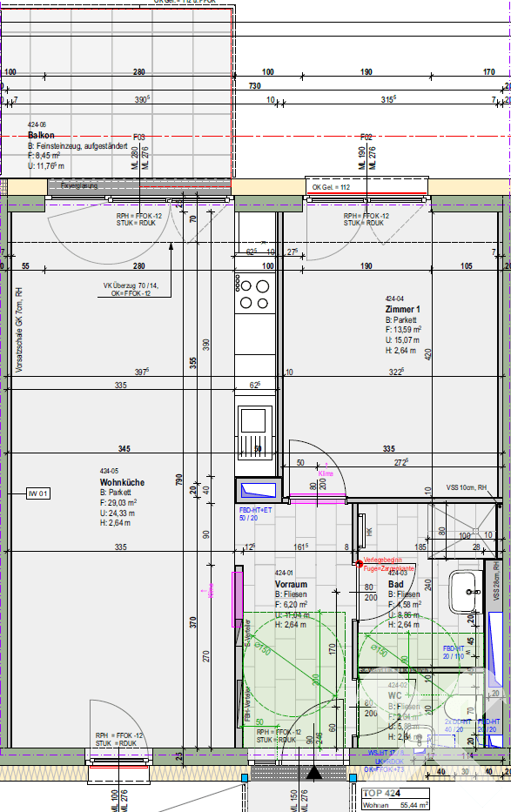Screen dimensions: 511x812
Task: Select the bathroom washbasin symbol
Action: pyautogui.click(x=464, y=592)
